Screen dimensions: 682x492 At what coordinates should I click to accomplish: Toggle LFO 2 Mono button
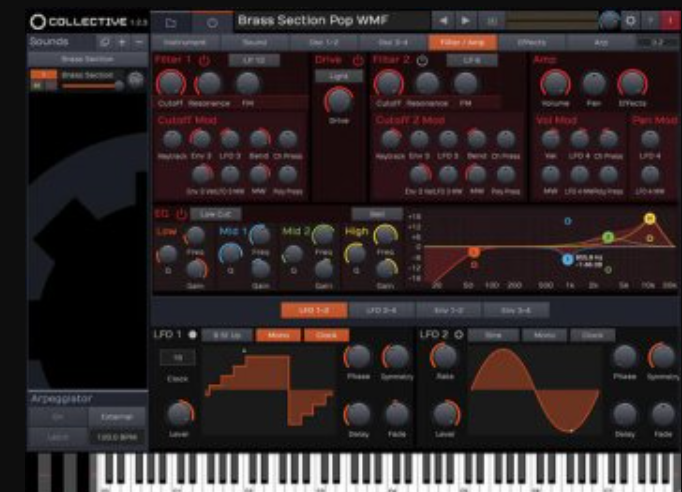545,335
